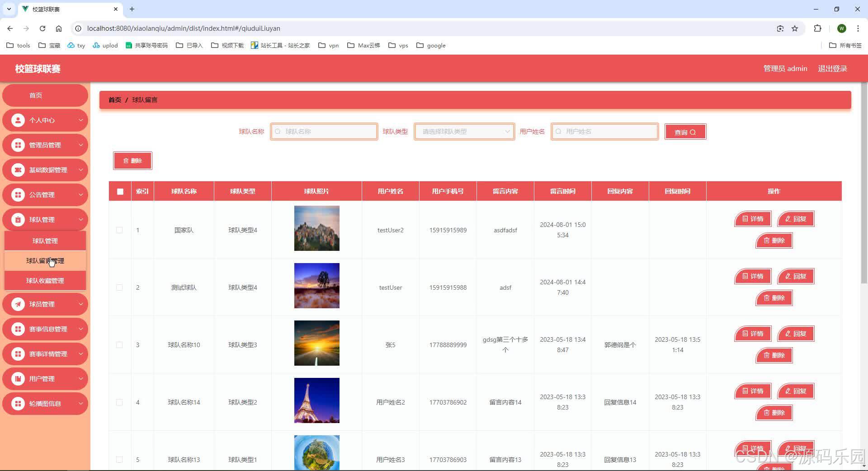Viewport: 868px width, 471px height.
Task: Click the 轮播图信息 sidebar icon
Action: [18, 403]
